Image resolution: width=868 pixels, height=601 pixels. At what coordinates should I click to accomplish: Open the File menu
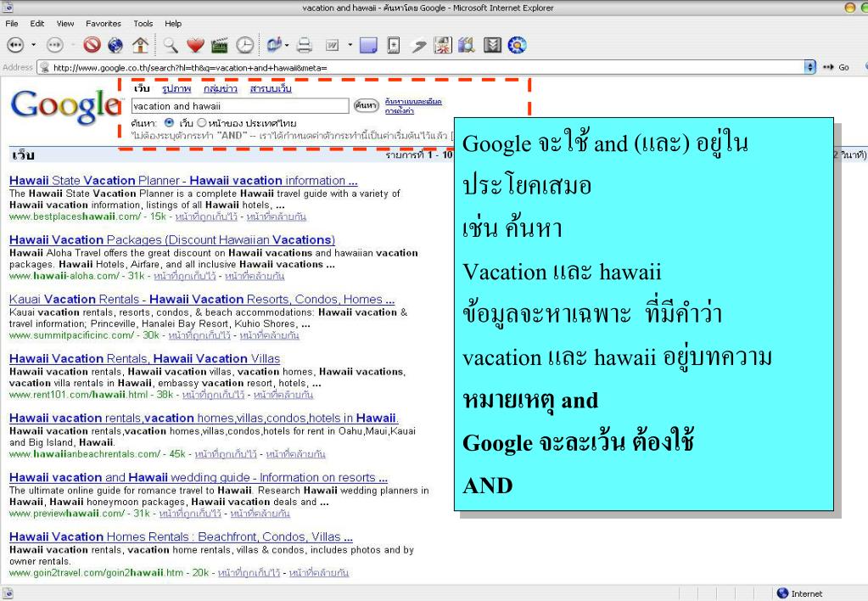tap(12, 23)
